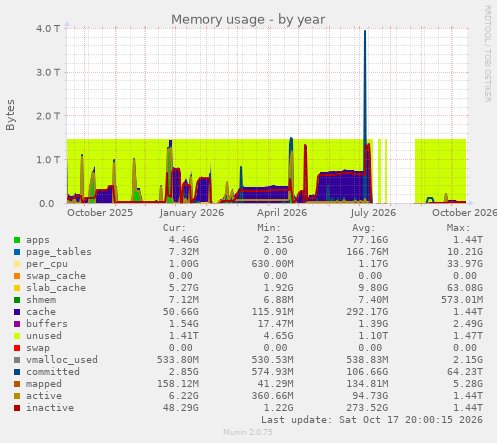Click the slab_cache yellow legend swatch
This screenshot has width=497, height=443.
pyautogui.click(x=17, y=288)
